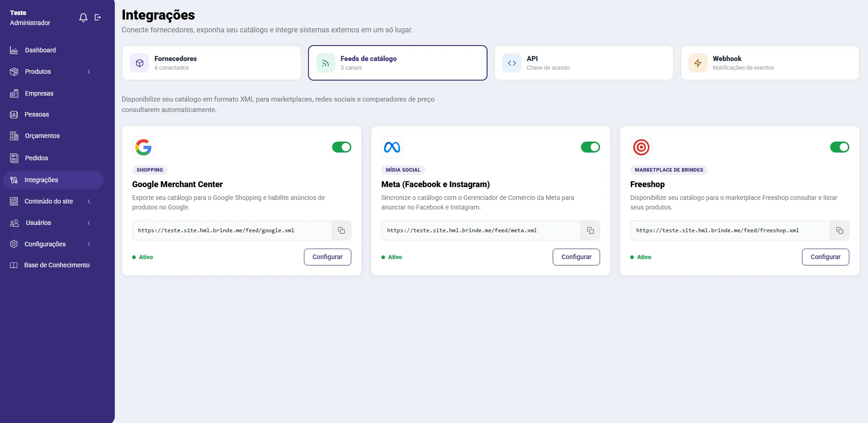868x423 pixels.
Task: Click the Meta logo icon
Action: [392, 147]
